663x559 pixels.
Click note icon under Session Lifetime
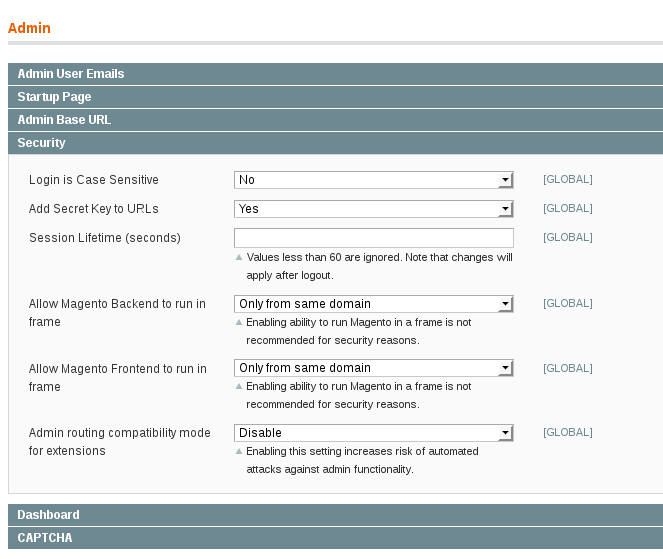click(x=239, y=257)
